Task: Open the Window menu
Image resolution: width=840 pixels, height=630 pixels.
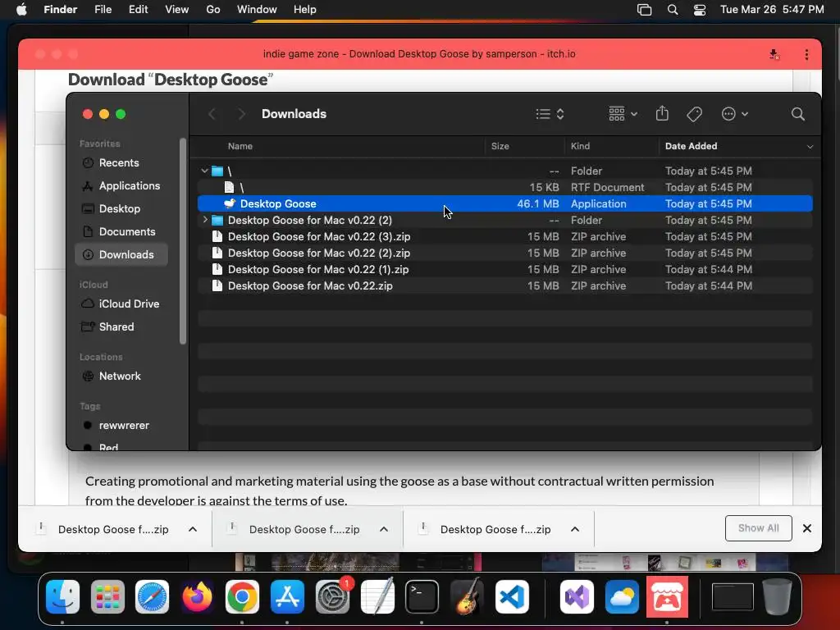Action: pos(257,10)
